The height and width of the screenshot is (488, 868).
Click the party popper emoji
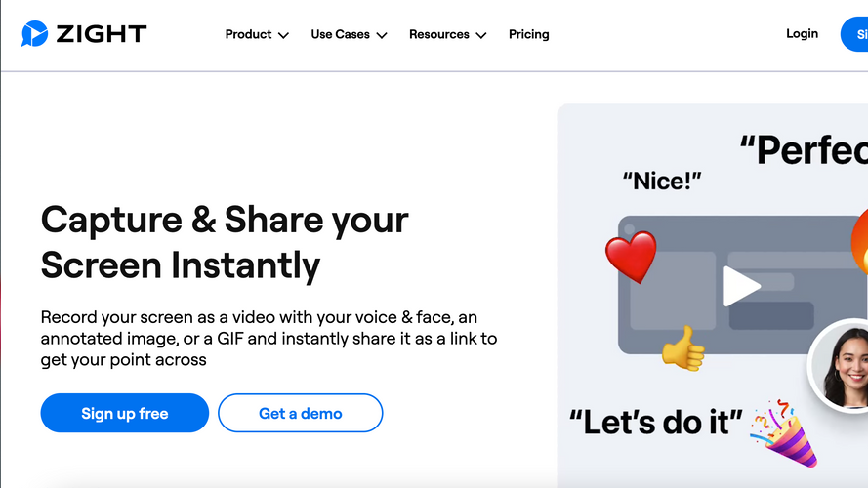tap(784, 432)
